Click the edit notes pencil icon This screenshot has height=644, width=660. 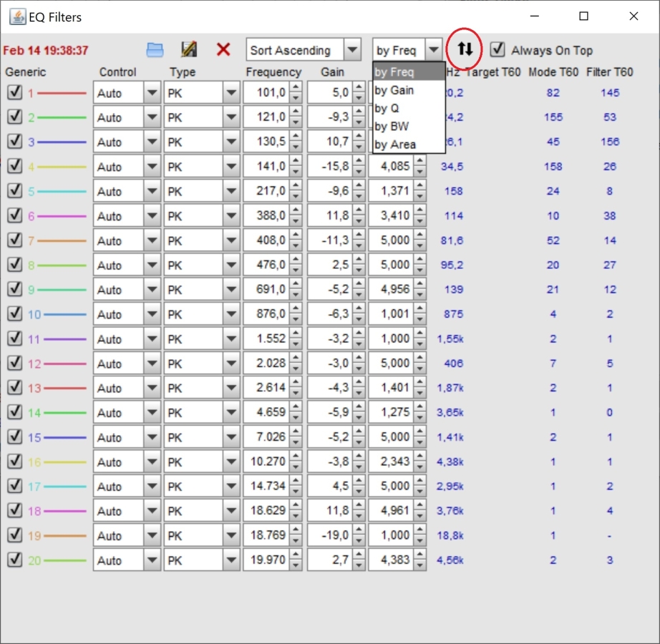click(x=189, y=50)
